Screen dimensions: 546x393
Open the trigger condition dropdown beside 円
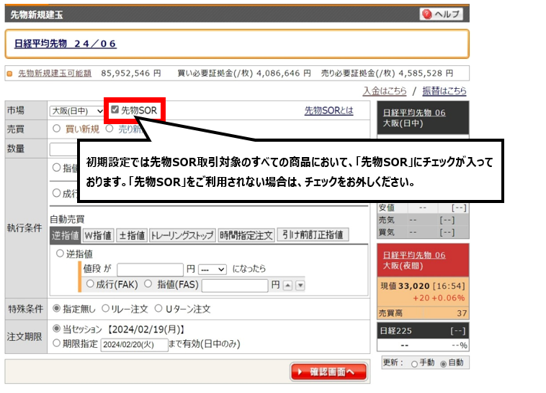pyautogui.click(x=212, y=269)
